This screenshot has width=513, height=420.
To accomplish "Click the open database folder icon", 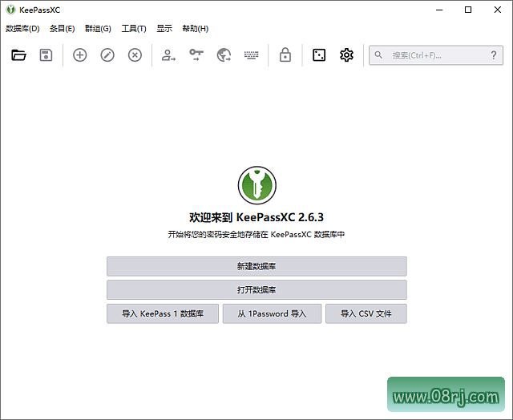I will pos(18,55).
